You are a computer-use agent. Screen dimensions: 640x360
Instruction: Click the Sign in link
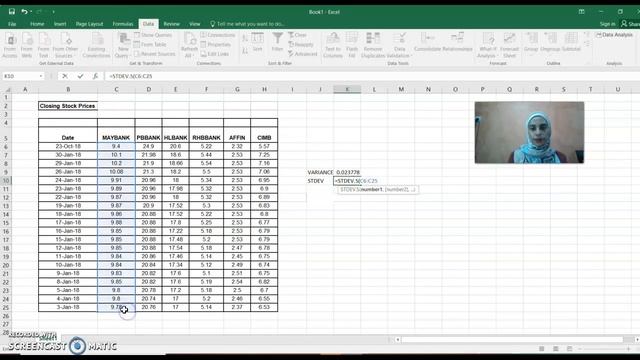[607, 24]
